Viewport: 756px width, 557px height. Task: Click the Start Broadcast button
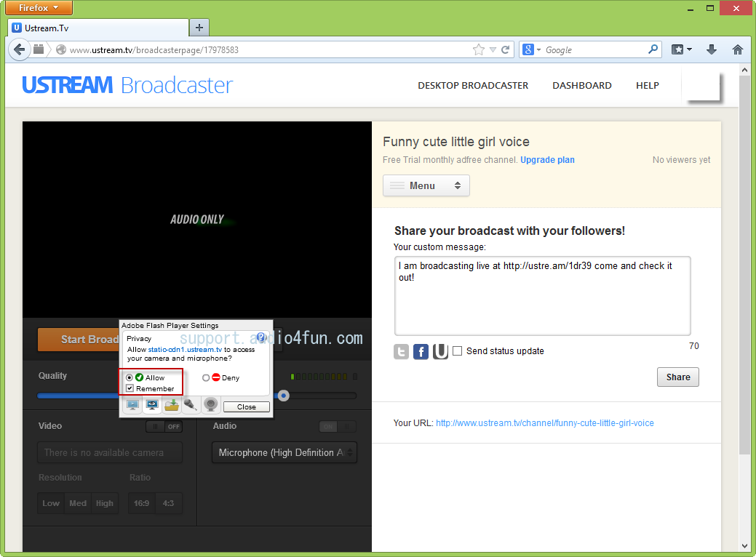click(x=79, y=339)
